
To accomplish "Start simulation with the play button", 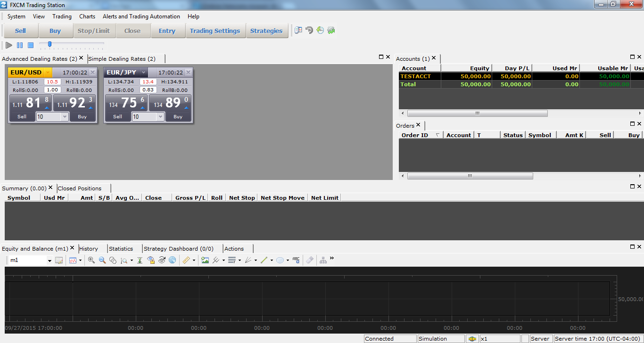I will (x=9, y=45).
